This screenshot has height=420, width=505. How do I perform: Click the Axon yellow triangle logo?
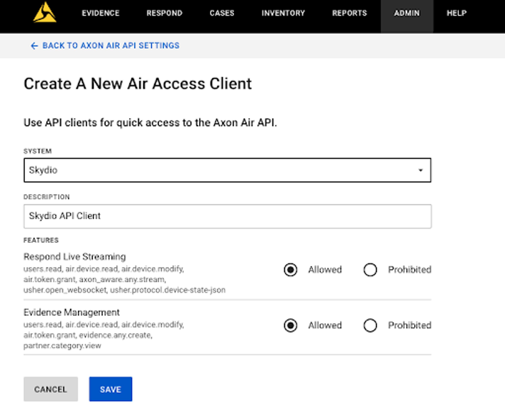(45, 13)
